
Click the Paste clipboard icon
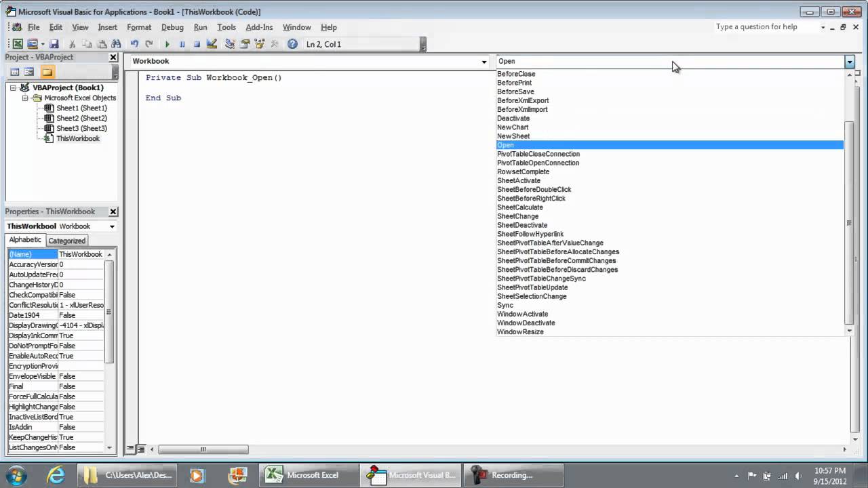(x=101, y=44)
